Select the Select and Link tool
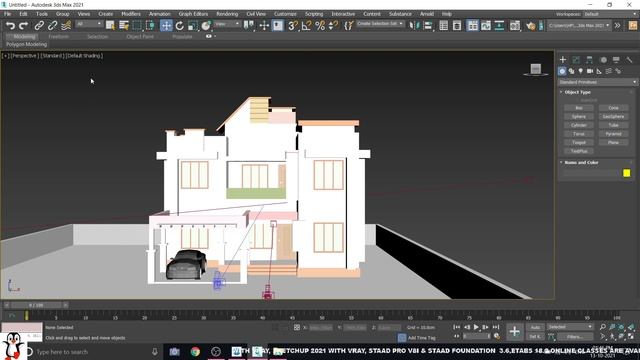Image resolution: width=640 pixels, height=360 pixels. coord(39,26)
